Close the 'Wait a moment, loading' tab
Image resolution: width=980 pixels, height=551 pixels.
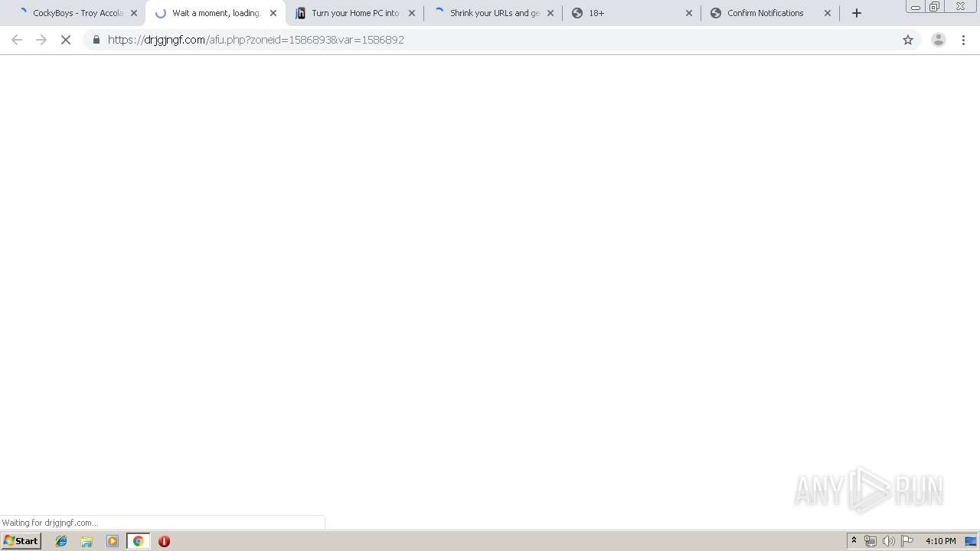[273, 13]
